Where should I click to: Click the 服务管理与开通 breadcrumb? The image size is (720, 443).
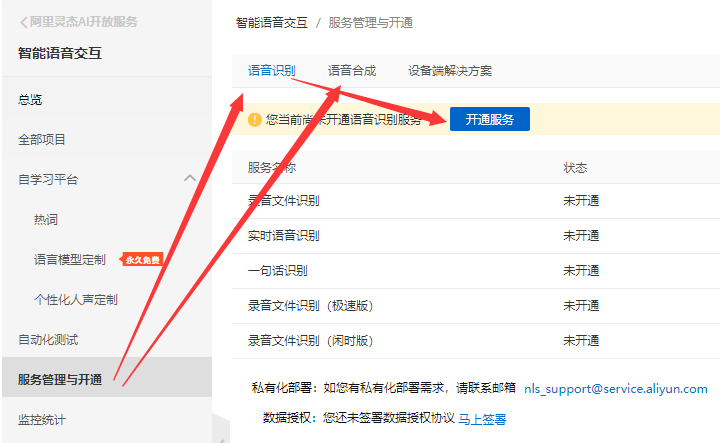pos(371,22)
